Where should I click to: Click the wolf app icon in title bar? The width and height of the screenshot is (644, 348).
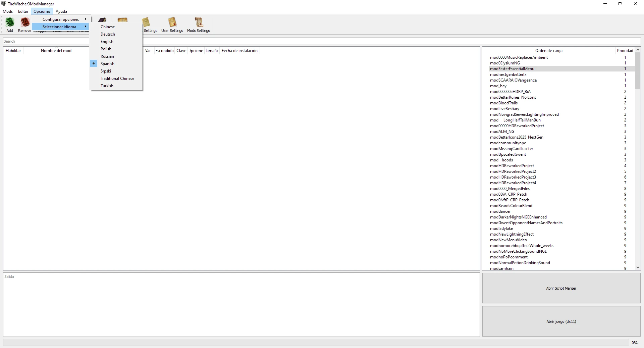coord(4,4)
